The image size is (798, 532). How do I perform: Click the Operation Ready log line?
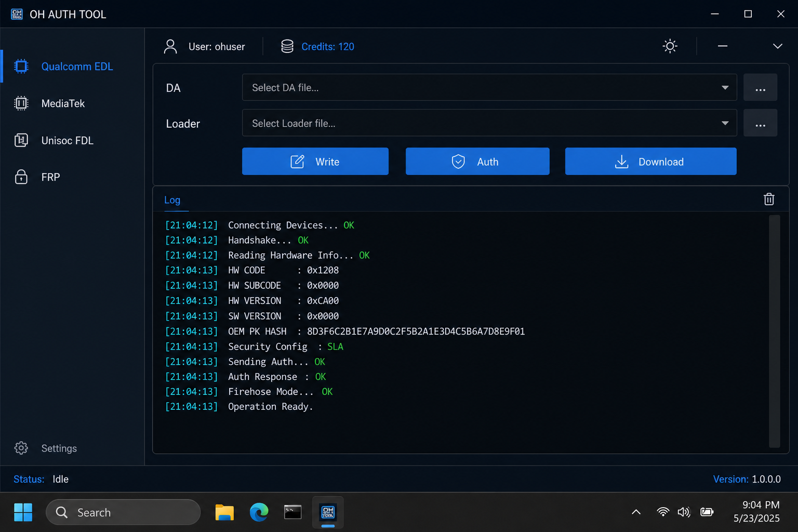[239, 407]
